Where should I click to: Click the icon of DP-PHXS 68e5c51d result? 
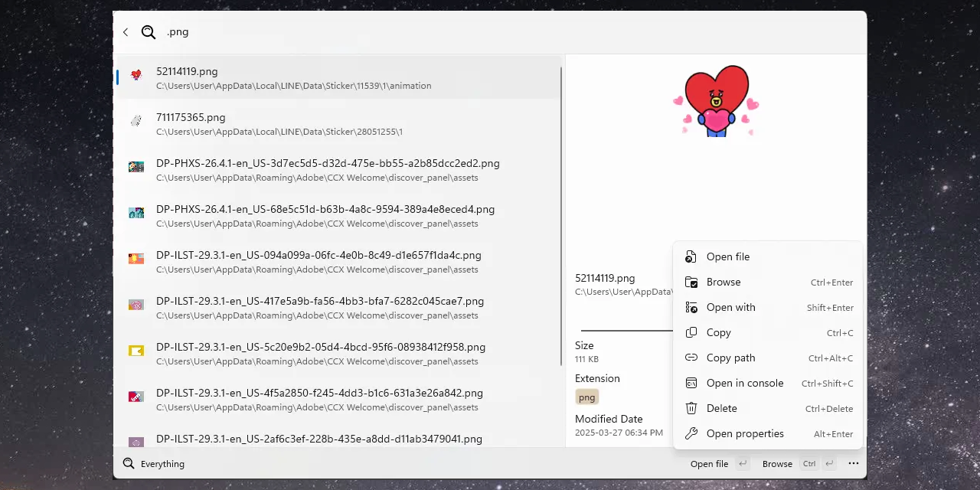click(x=136, y=213)
